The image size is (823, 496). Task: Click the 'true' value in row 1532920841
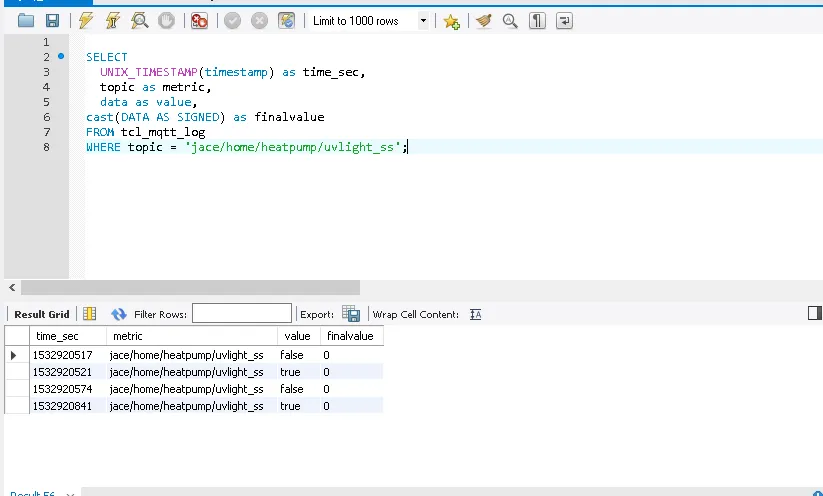click(299, 406)
